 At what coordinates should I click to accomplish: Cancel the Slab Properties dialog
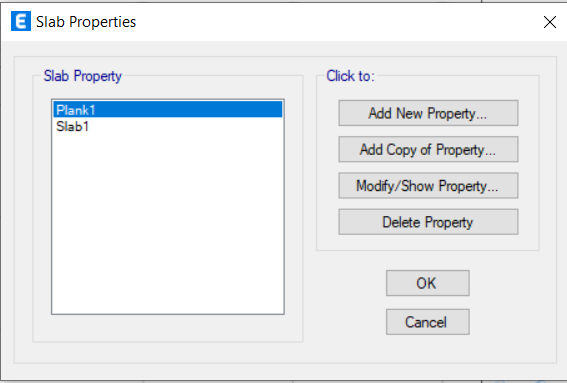pos(428,322)
